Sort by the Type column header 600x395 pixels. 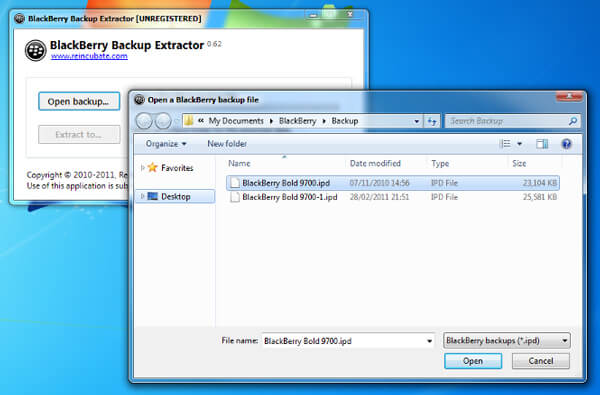coord(440,163)
